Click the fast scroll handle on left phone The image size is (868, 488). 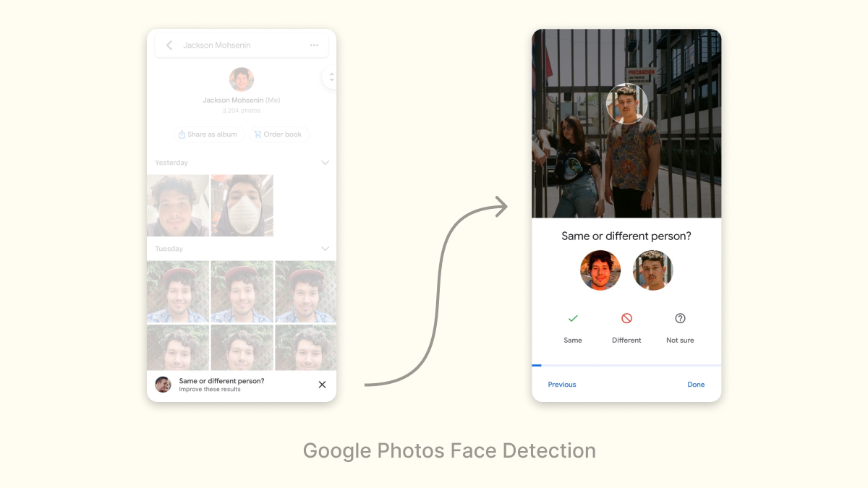coord(331,77)
